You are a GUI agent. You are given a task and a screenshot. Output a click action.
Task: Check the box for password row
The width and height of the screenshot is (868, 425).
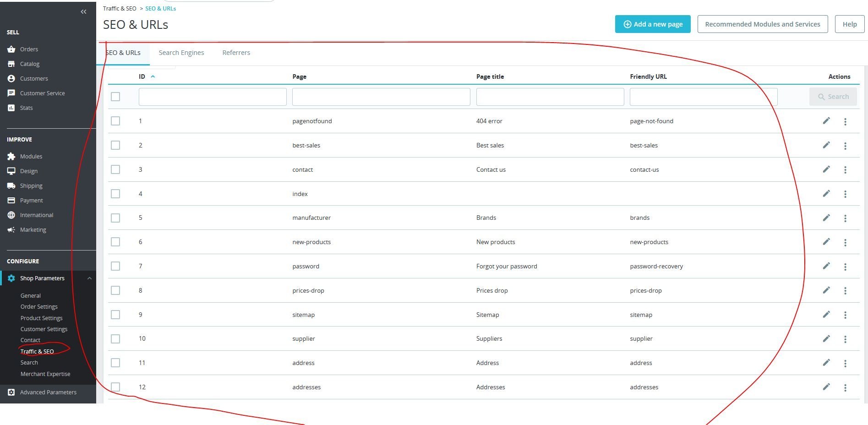click(x=115, y=266)
